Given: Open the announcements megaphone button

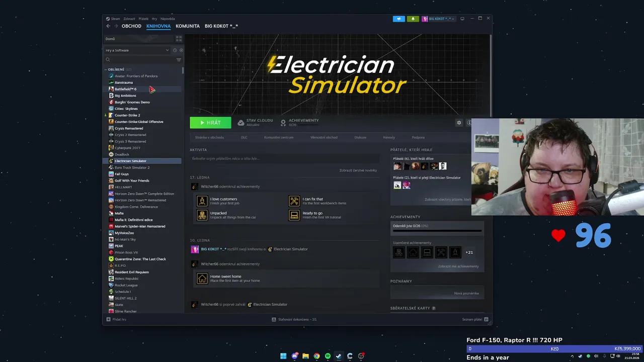Looking at the screenshot, I should pyautogui.click(x=398, y=19).
